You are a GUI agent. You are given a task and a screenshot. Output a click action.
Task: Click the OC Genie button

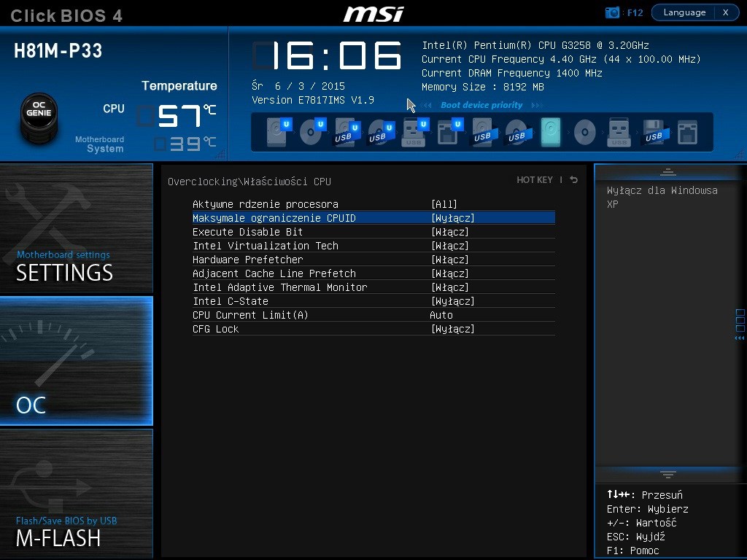coord(39,117)
